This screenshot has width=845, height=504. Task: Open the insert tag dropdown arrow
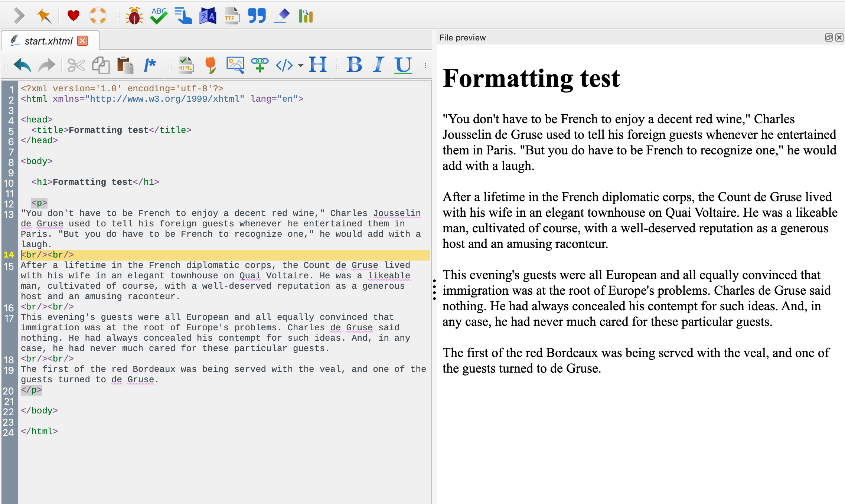301,66
